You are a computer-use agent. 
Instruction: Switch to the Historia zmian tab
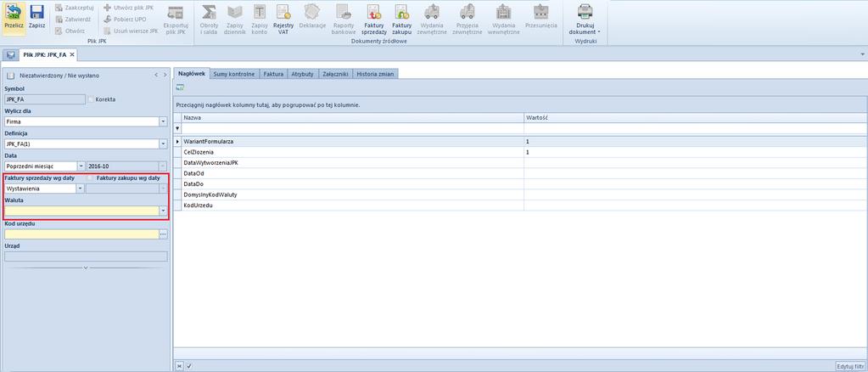coord(375,74)
